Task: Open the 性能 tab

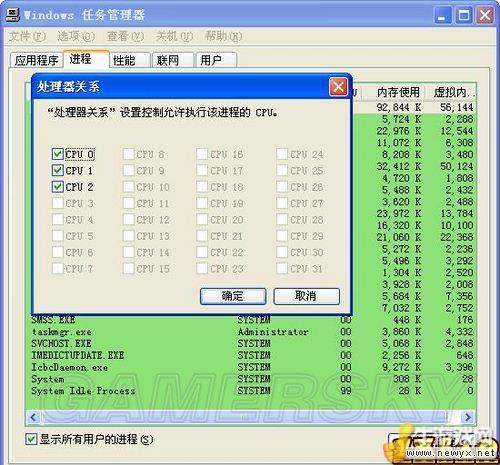Action: (x=130, y=61)
